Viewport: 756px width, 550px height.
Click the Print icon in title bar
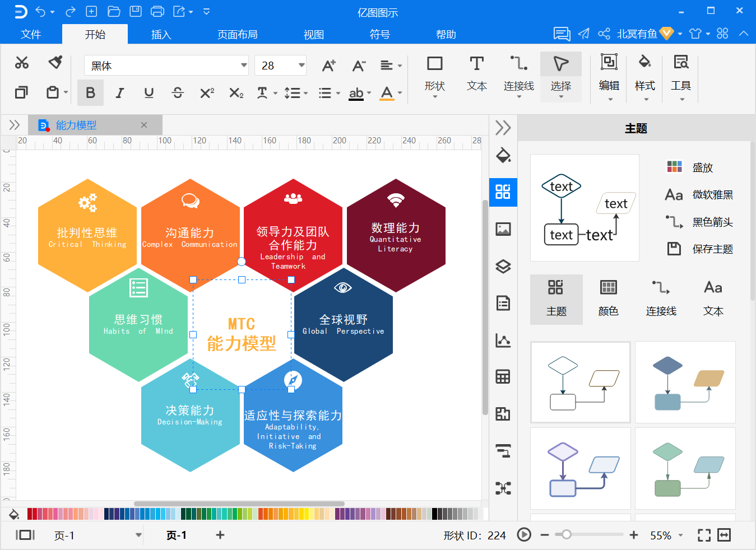click(157, 11)
